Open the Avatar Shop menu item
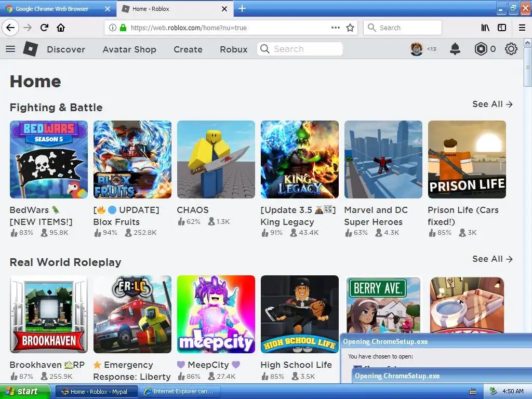This screenshot has width=532, height=399. click(x=129, y=49)
